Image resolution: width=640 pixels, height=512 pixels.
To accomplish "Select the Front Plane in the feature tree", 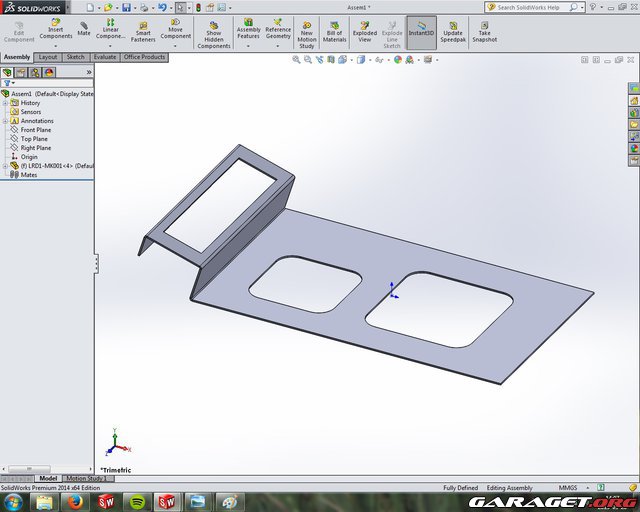I will click(x=35, y=130).
